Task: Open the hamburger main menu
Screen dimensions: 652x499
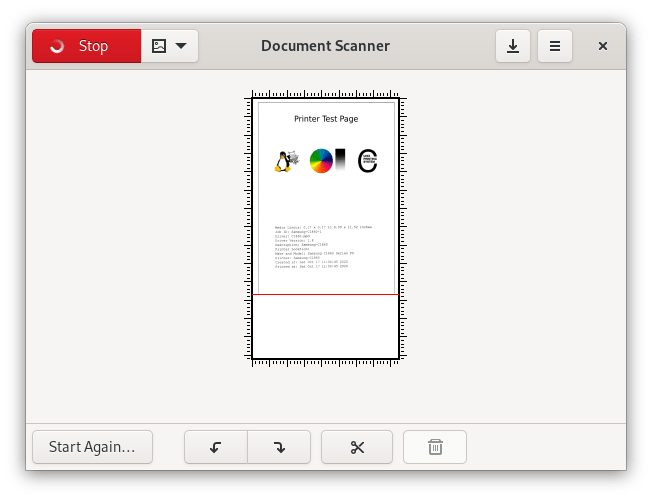Action: coord(554,46)
